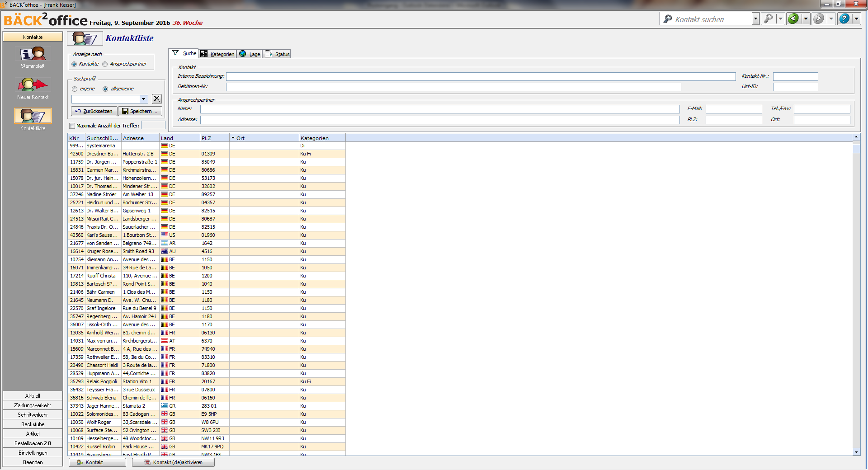Select the Kontaktliste sidebar icon

pyautogui.click(x=33, y=116)
